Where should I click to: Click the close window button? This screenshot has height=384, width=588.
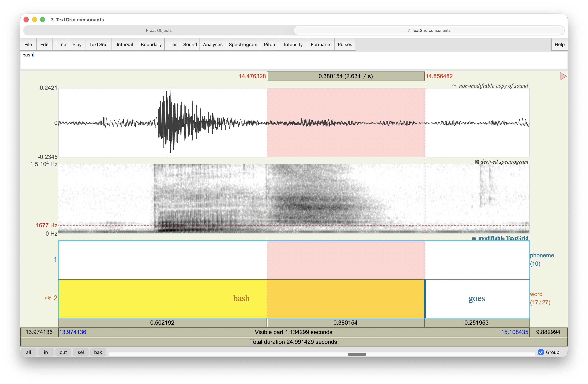click(26, 20)
